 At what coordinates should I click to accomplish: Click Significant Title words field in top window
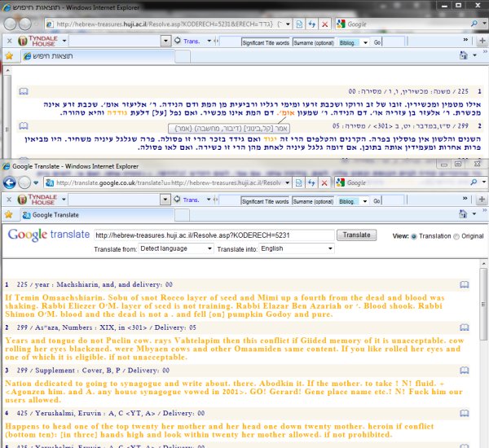(266, 42)
